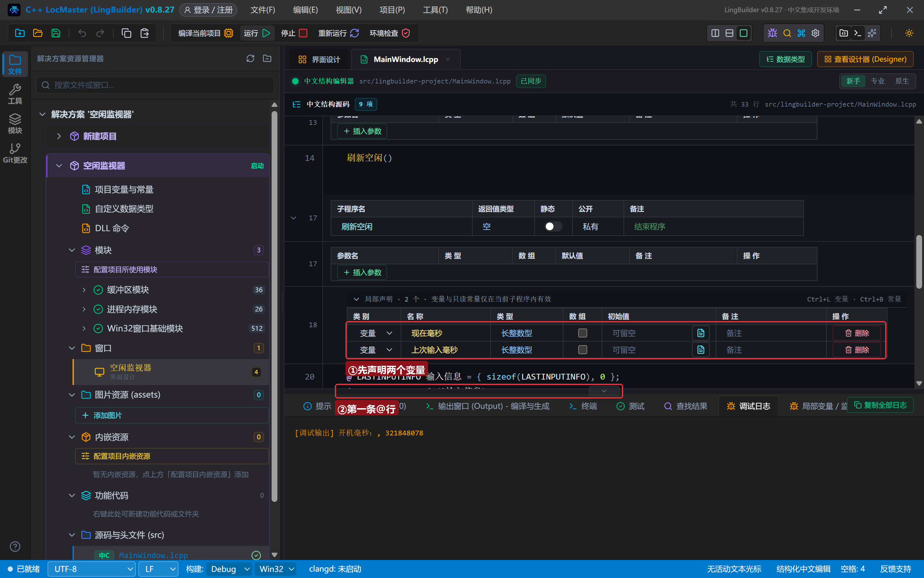Click 删除 button for 上次输入毫秒 row
The width and height of the screenshot is (924, 578).
tap(857, 350)
